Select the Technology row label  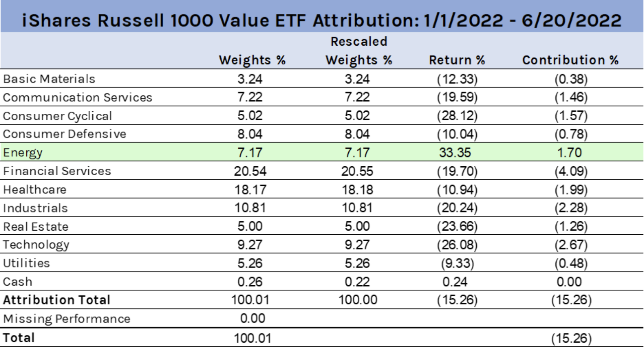36,245
